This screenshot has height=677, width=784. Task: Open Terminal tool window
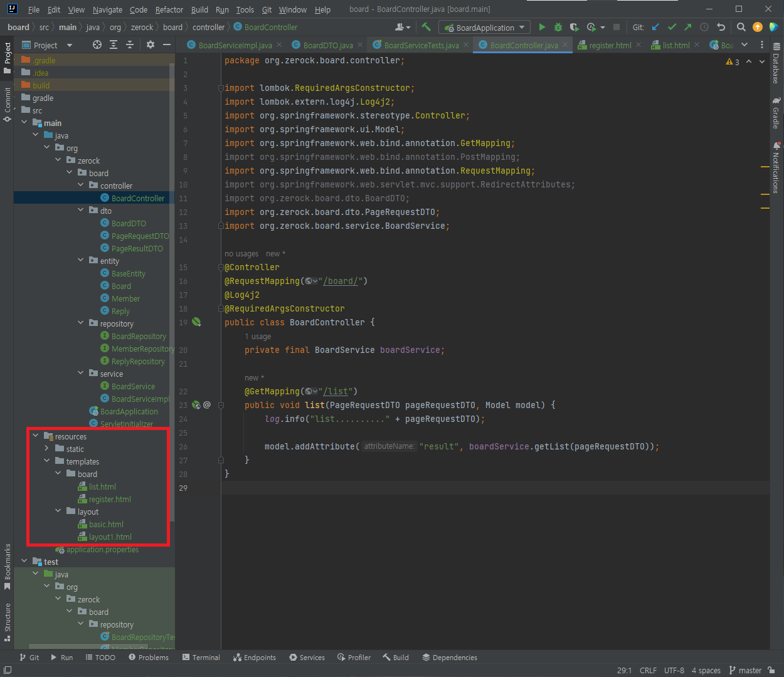click(x=201, y=658)
